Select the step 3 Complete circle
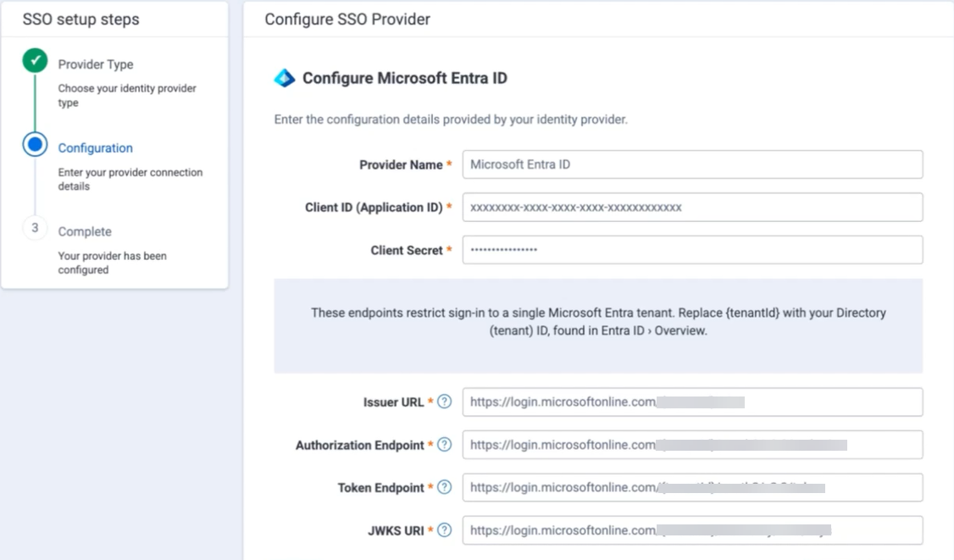 point(36,228)
